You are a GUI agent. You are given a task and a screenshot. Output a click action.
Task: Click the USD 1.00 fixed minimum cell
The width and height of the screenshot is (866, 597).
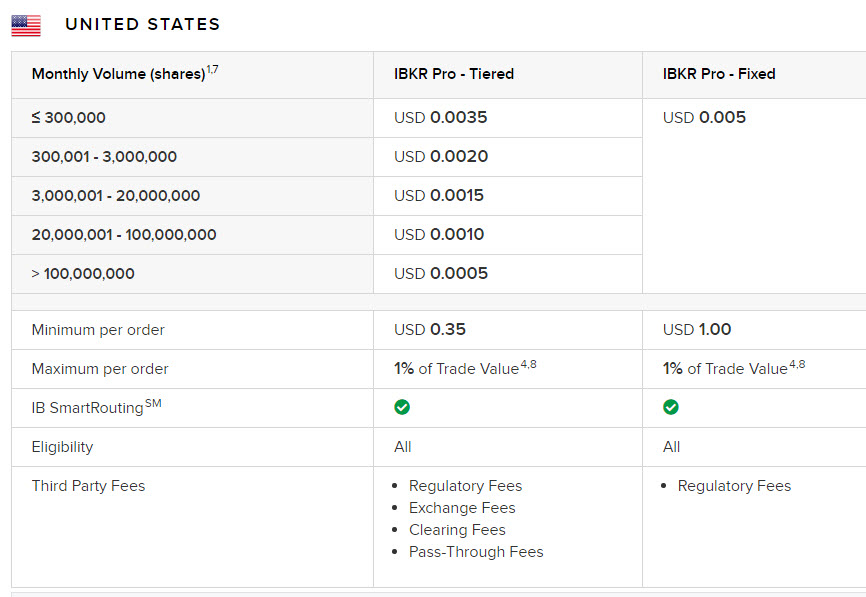pyautogui.click(x=697, y=330)
